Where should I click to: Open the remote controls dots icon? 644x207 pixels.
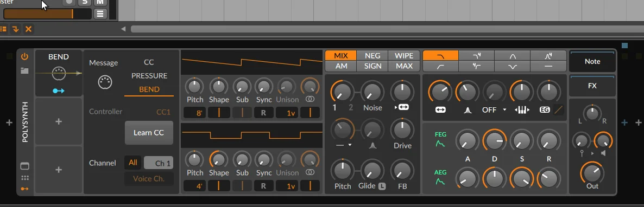click(x=24, y=178)
